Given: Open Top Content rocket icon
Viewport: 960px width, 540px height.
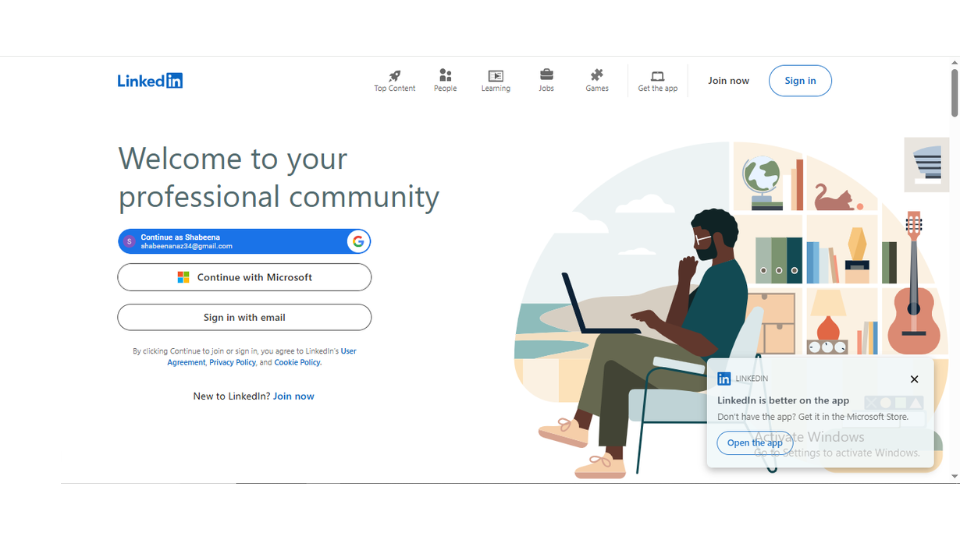Looking at the screenshot, I should (394, 76).
